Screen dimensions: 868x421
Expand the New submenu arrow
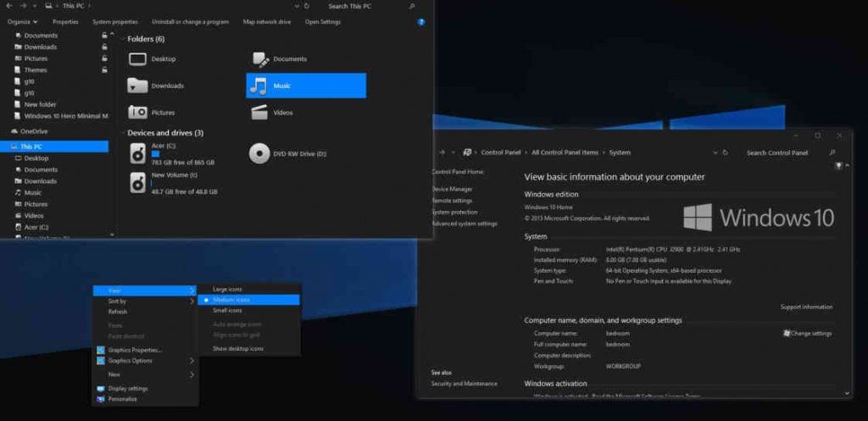[x=192, y=374]
